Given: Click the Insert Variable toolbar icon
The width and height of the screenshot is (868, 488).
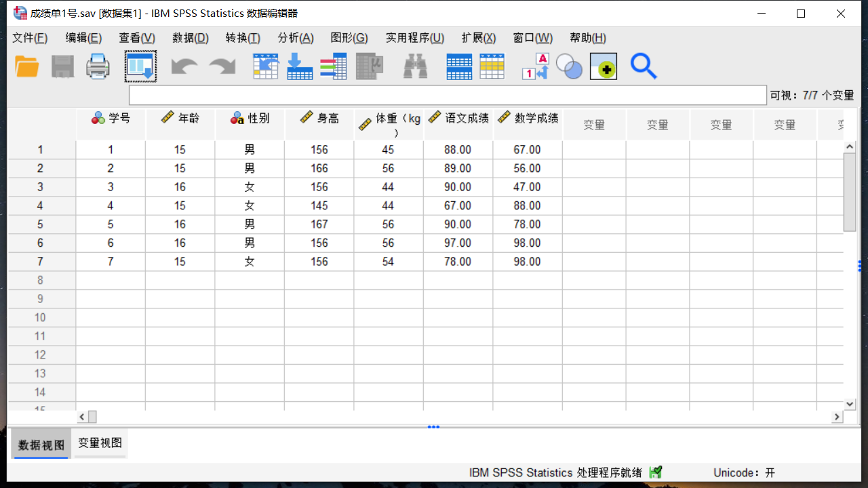Looking at the screenshot, I should [492, 66].
